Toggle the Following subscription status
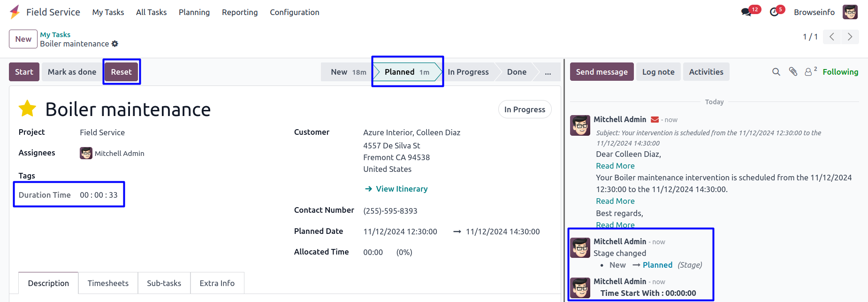Image resolution: width=868 pixels, height=302 pixels. click(x=840, y=72)
